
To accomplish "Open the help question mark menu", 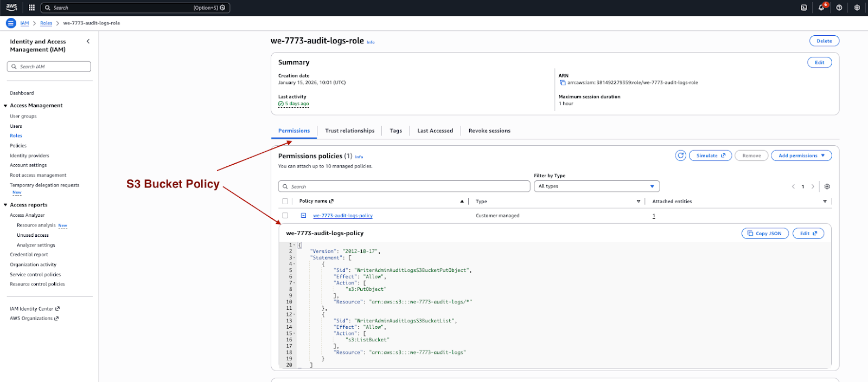I will tap(839, 8).
